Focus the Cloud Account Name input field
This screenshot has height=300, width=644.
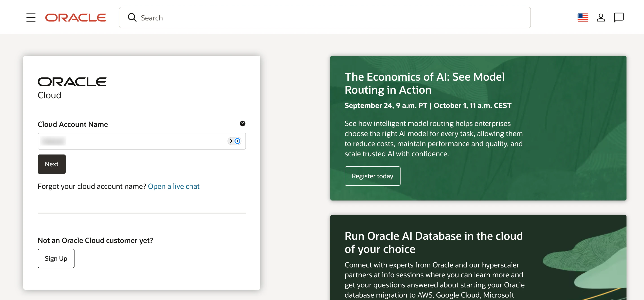(142, 141)
